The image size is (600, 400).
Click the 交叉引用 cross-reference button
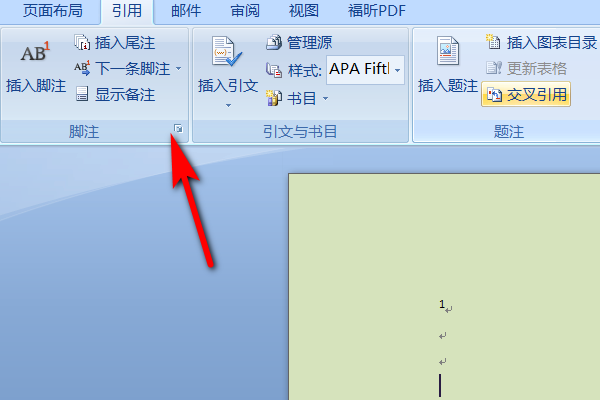[x=526, y=94]
